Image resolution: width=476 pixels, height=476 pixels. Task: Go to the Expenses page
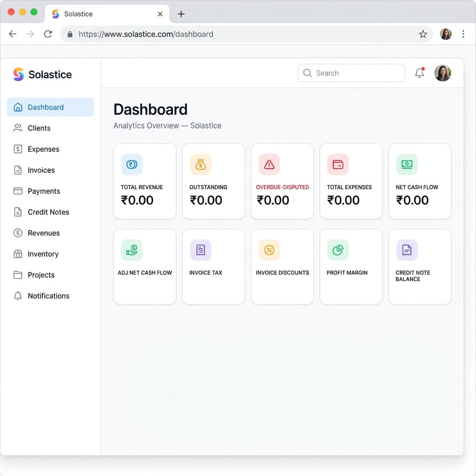click(50, 149)
